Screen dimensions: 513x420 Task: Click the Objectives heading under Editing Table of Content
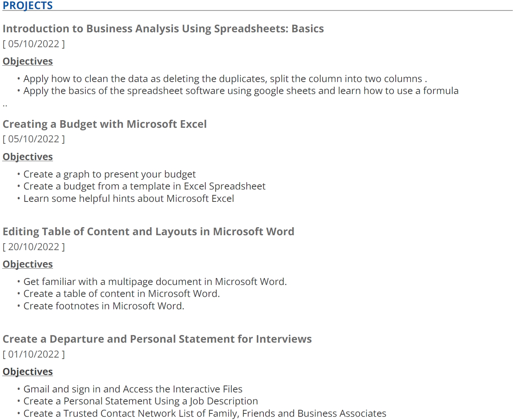click(28, 264)
